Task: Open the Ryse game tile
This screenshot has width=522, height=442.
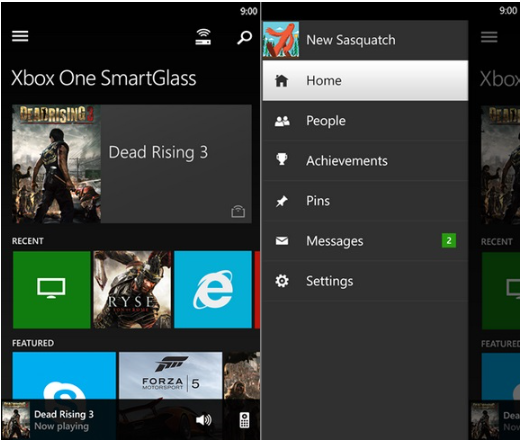Action: coord(132,289)
